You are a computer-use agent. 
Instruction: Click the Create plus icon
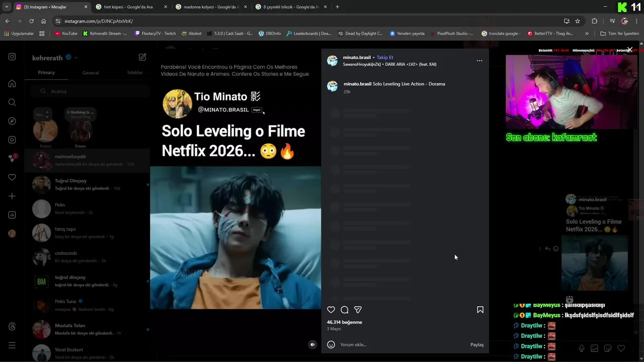(x=12, y=196)
